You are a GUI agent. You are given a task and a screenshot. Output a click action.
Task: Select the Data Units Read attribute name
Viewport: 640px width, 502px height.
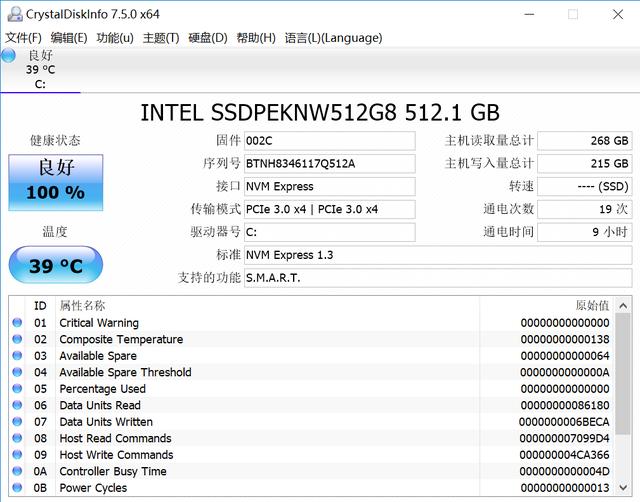[100, 405]
